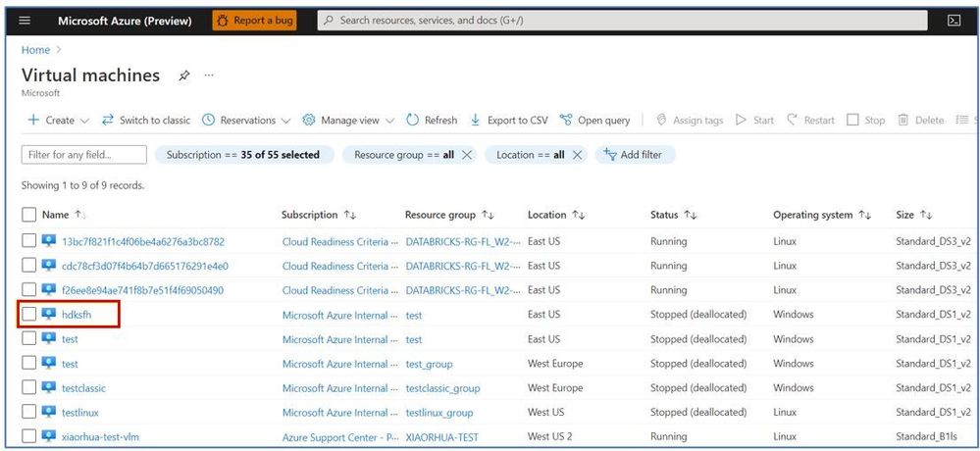
Task: Sort by the Size column
Action: (x=913, y=215)
